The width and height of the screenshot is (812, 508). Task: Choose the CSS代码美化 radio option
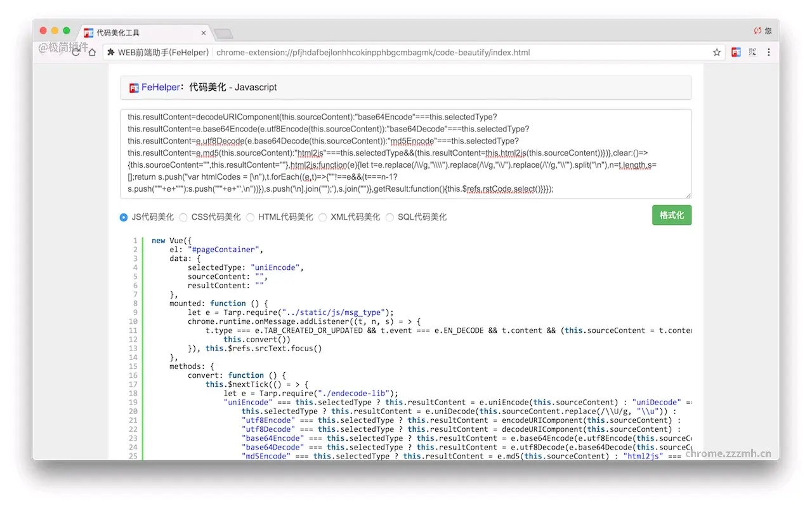pos(183,217)
